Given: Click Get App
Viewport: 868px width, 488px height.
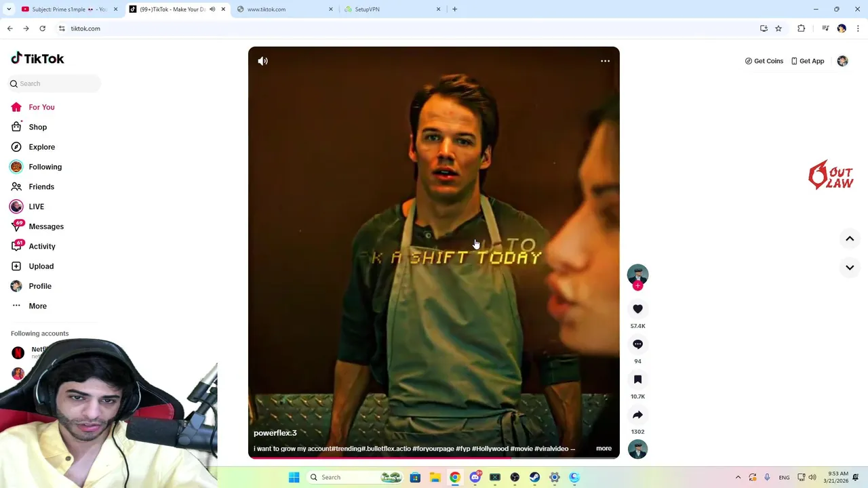Looking at the screenshot, I should coord(807,61).
